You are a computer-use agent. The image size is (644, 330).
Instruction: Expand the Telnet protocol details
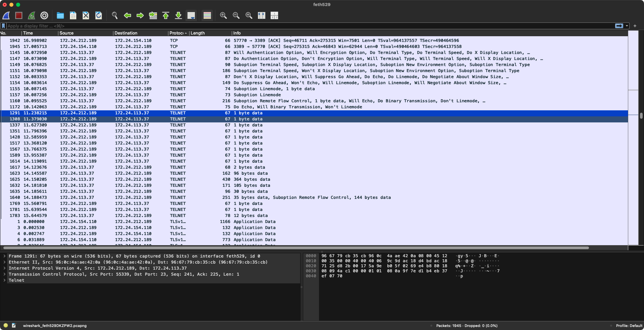(x=4, y=280)
